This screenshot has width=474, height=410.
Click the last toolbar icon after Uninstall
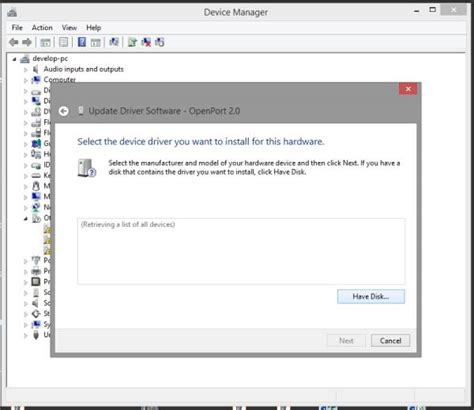pyautogui.click(x=159, y=42)
